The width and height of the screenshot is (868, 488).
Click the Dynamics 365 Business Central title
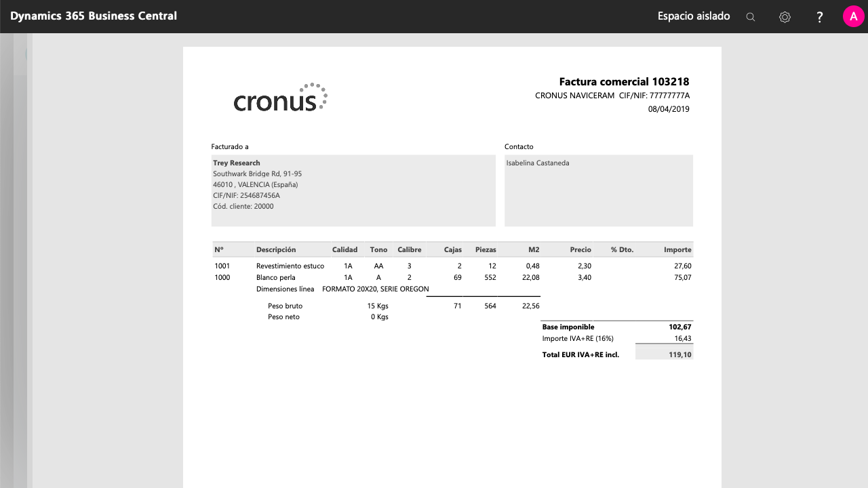[94, 16]
